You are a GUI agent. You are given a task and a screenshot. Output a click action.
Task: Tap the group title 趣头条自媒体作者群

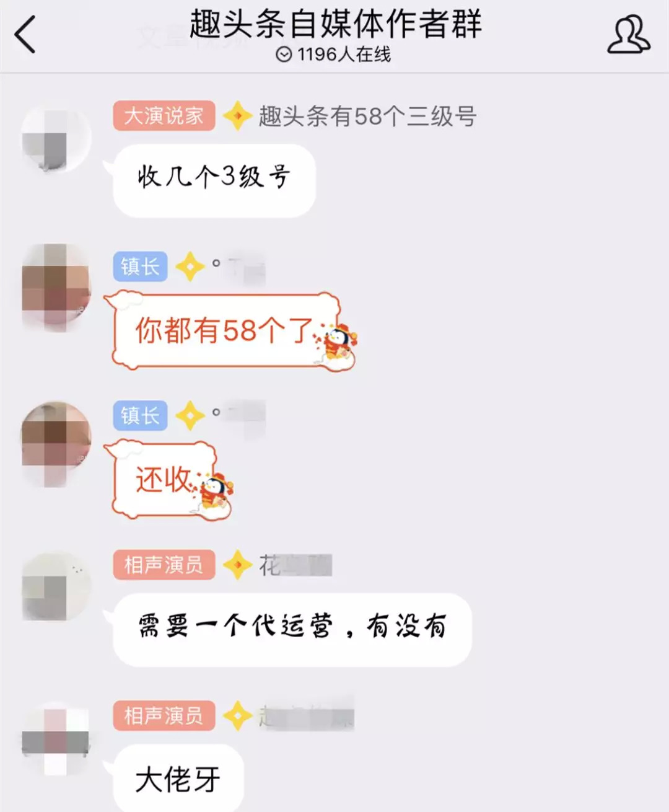tap(335, 24)
